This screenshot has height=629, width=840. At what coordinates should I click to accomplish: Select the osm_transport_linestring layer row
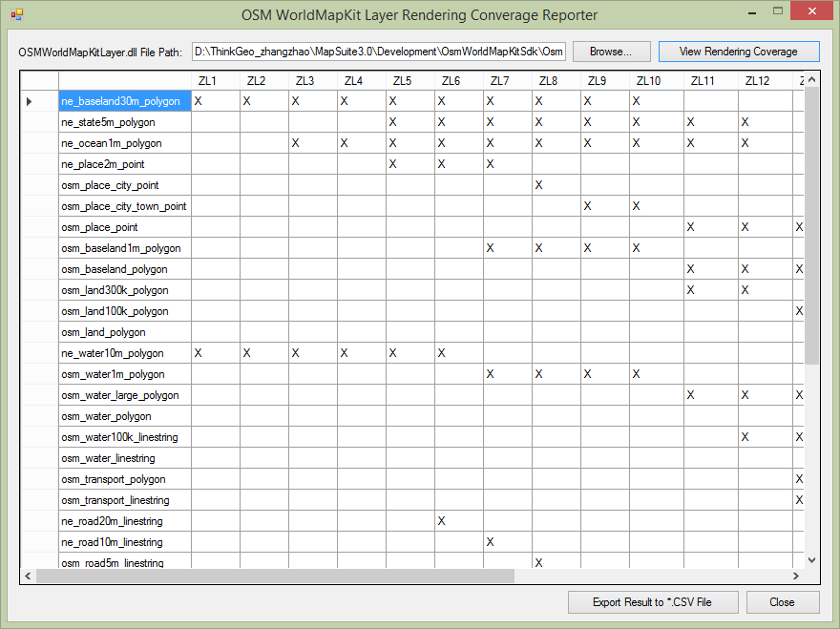[124, 500]
